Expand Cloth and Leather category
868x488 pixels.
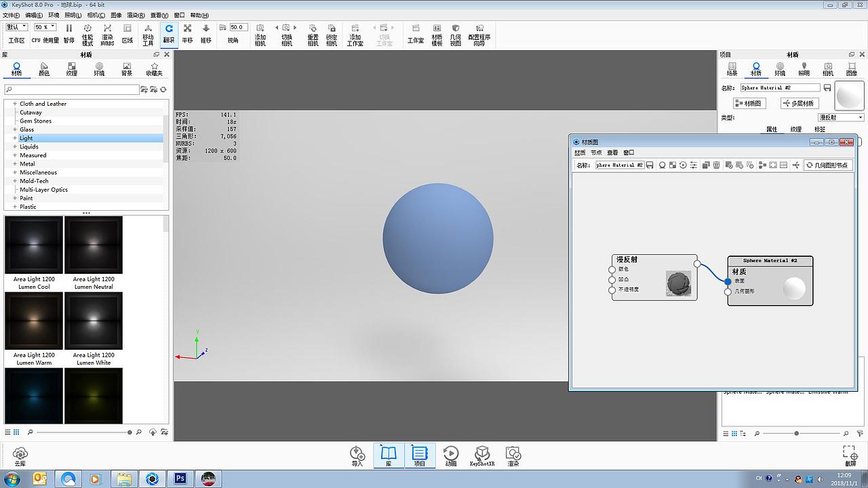point(14,104)
